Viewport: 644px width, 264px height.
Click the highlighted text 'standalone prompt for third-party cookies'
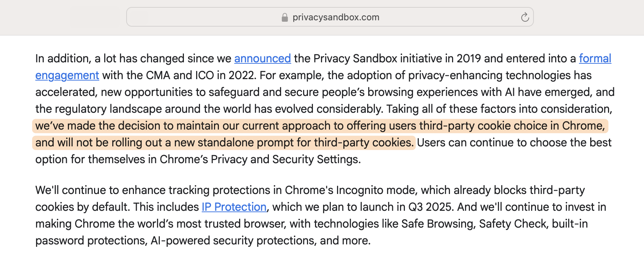tap(305, 143)
